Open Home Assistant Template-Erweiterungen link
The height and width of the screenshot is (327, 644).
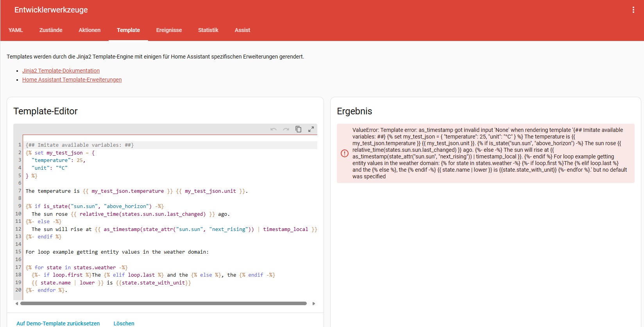click(72, 80)
